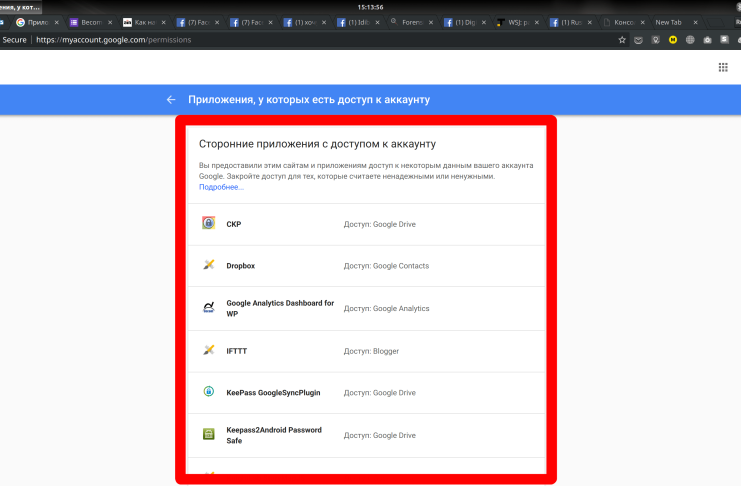Click the CKP app lock icon
This screenshot has height=486, width=741.
pos(208,223)
